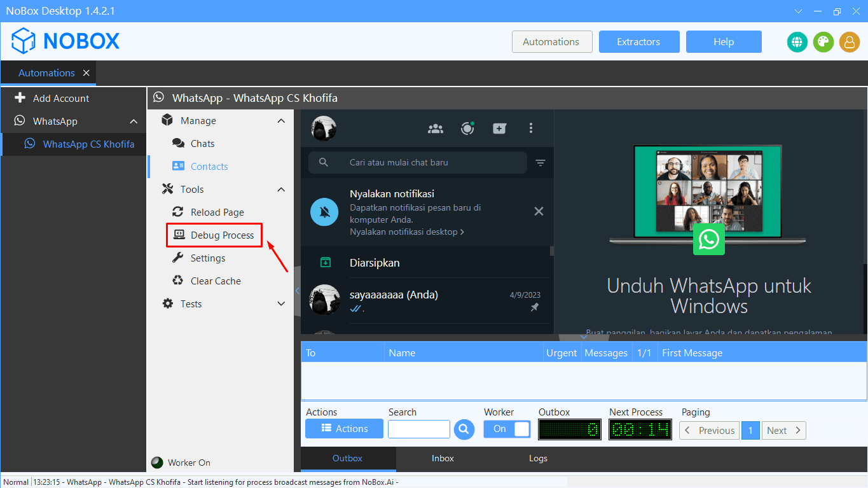868x488 pixels.
Task: Toggle the Worker switch to Off
Action: tap(507, 429)
